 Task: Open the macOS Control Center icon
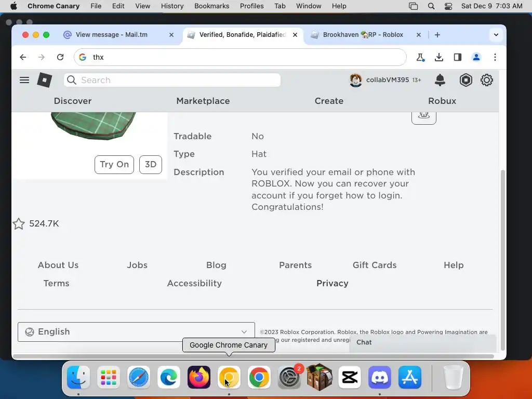[x=448, y=6]
